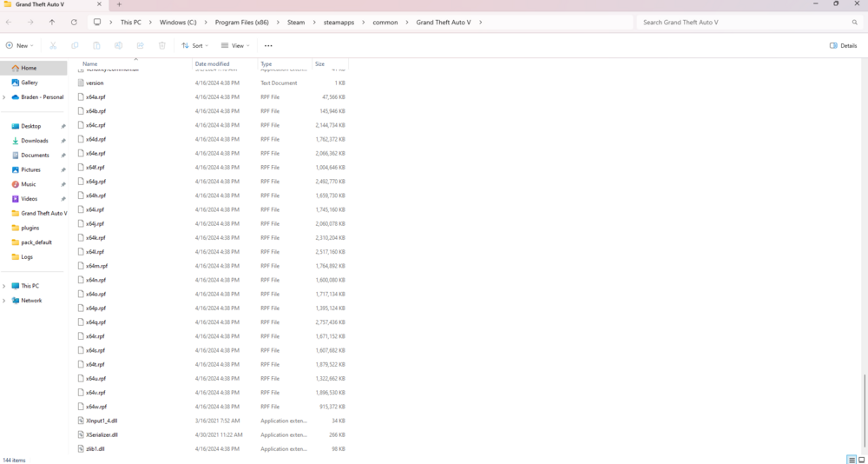The image size is (868, 464).
Task: Open Downloads quick access folder
Action: (33, 141)
